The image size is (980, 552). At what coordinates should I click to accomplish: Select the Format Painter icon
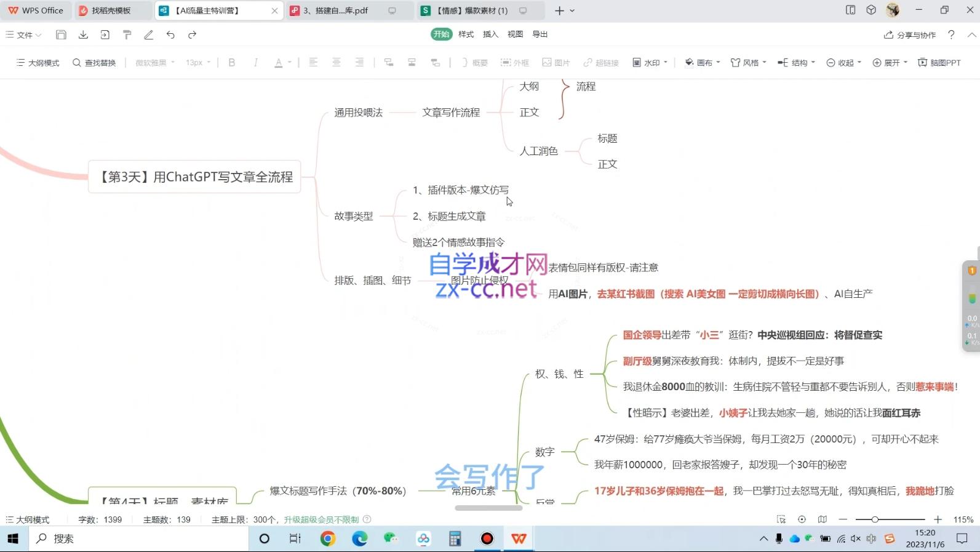127,35
